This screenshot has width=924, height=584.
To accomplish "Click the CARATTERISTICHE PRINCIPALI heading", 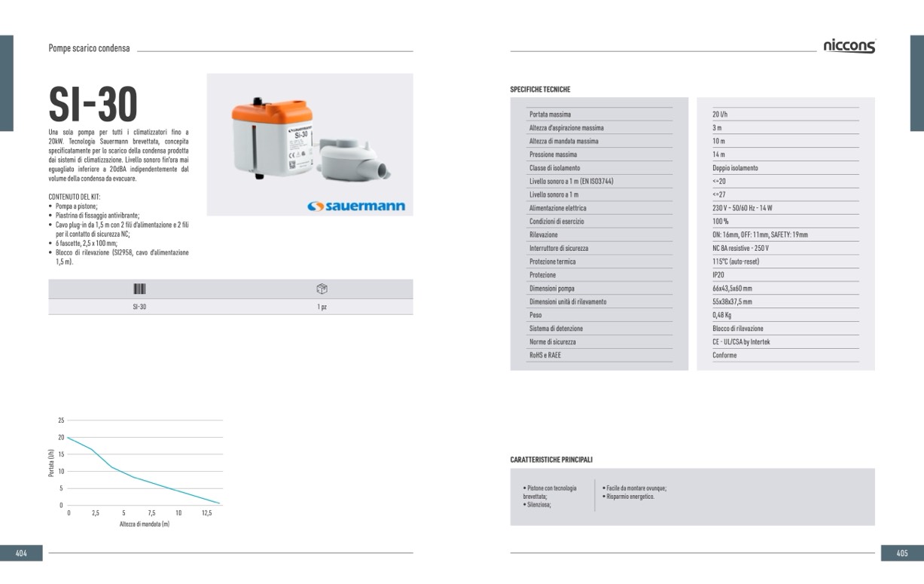I will tap(551, 460).
